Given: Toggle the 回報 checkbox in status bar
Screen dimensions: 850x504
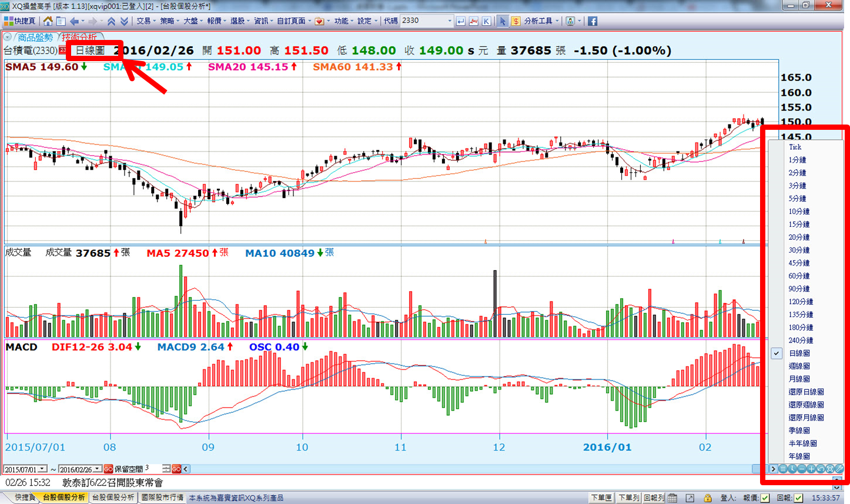Looking at the screenshot, I should coord(798,498).
